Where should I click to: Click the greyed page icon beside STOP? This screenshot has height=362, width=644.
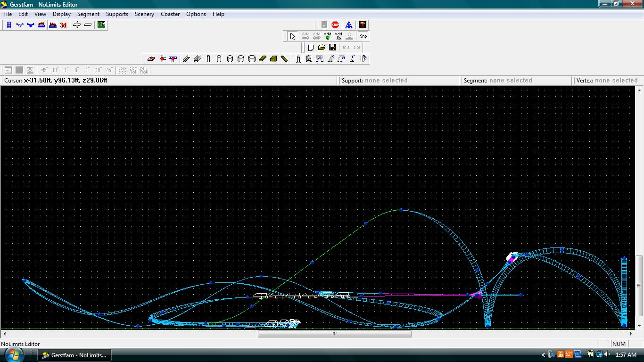coord(324,25)
